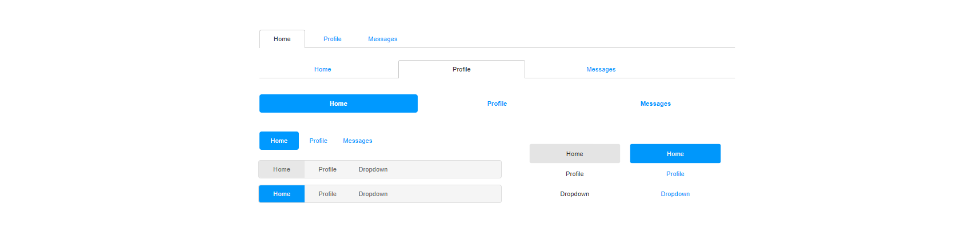Click blue Profile link in stacked pills
The width and height of the screenshot is (980, 235).
tap(675, 174)
